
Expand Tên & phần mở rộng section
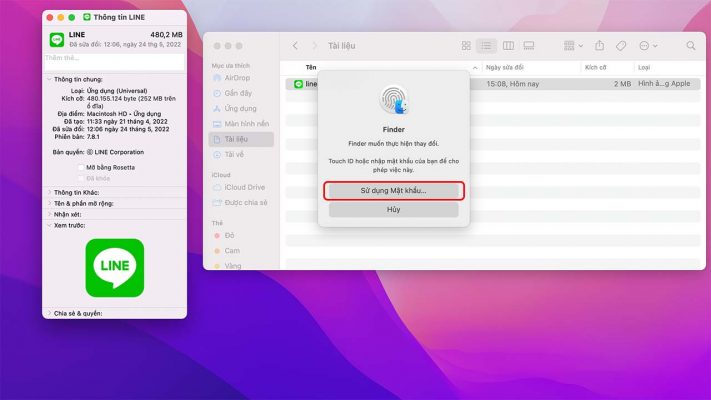pyautogui.click(x=49, y=203)
